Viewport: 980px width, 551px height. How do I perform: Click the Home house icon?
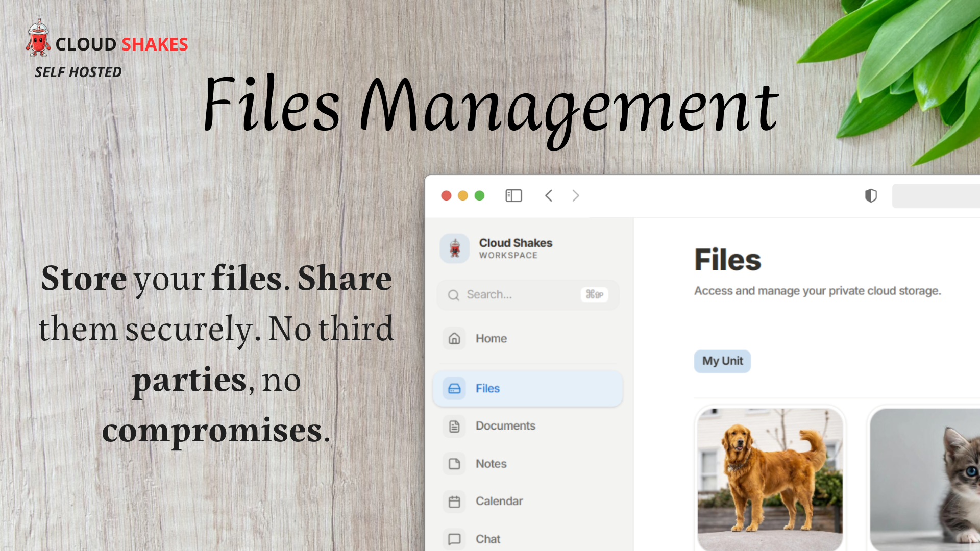tap(454, 338)
